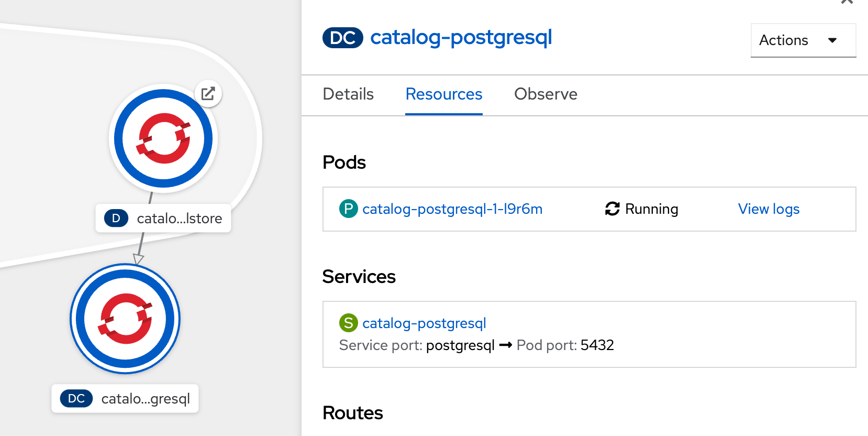
Task: Click the Running status sync icon
Action: pos(613,209)
